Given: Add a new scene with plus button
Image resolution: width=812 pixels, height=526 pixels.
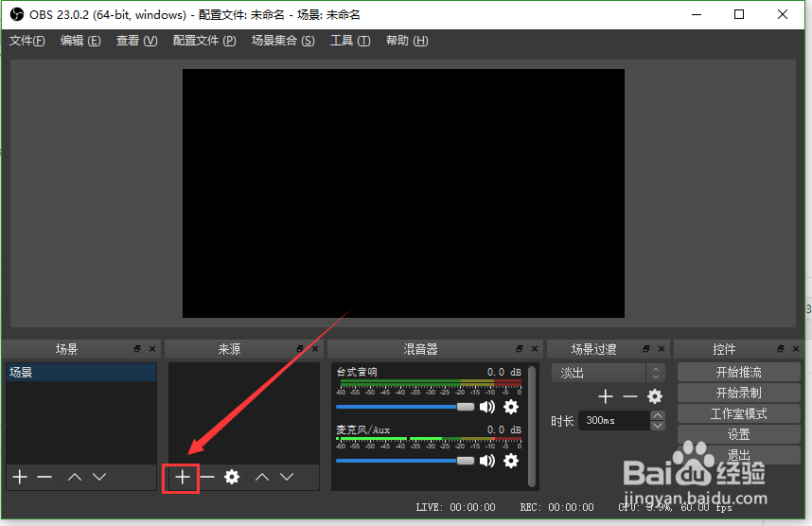Looking at the screenshot, I should pyautogui.click(x=20, y=477).
